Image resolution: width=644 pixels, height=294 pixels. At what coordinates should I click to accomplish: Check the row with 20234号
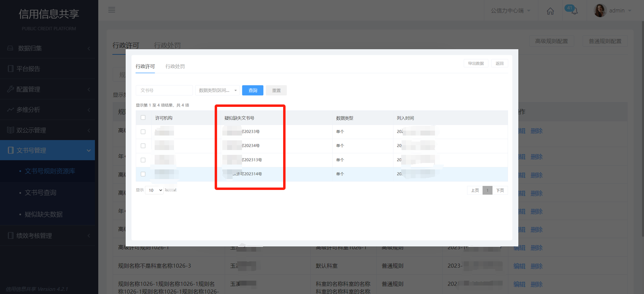point(143,146)
